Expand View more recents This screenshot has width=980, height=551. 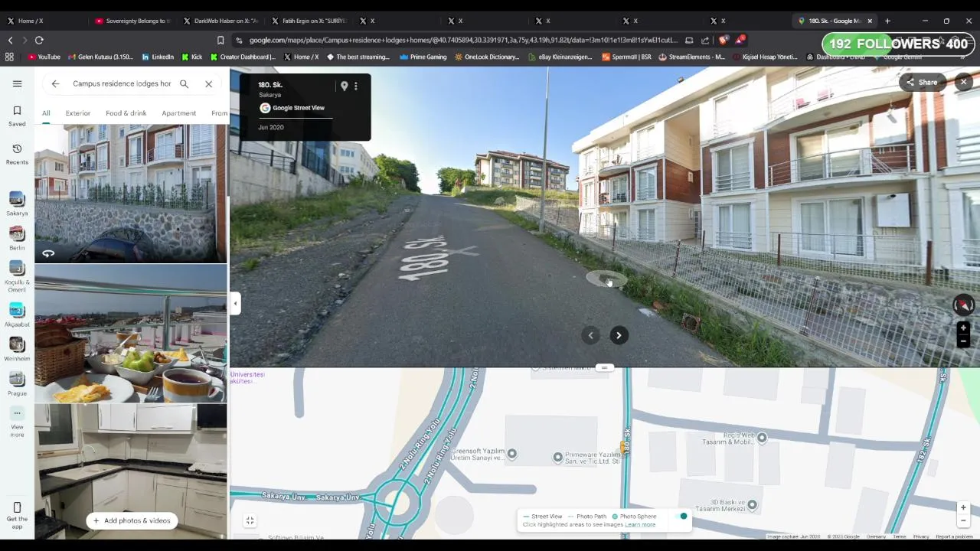(x=17, y=422)
